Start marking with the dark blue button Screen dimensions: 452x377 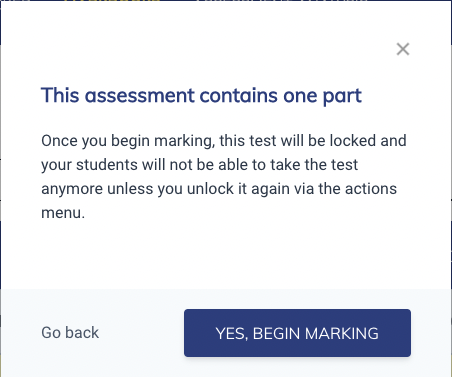(297, 333)
